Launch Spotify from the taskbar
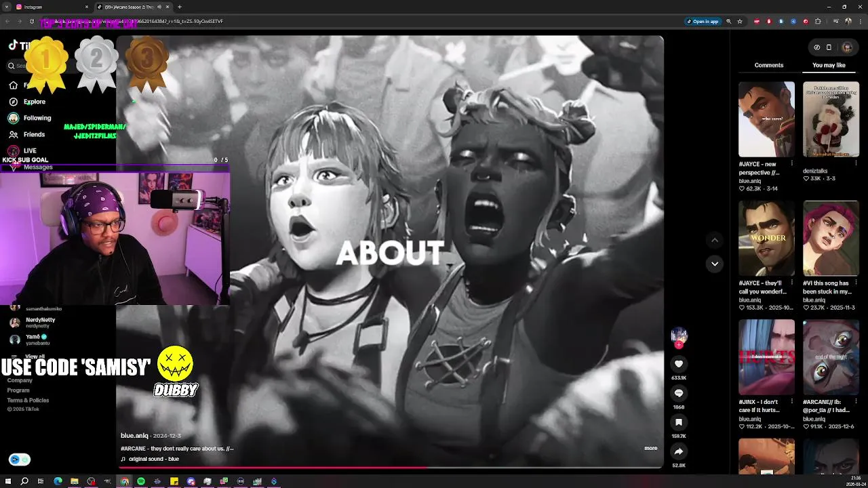 tap(140, 481)
